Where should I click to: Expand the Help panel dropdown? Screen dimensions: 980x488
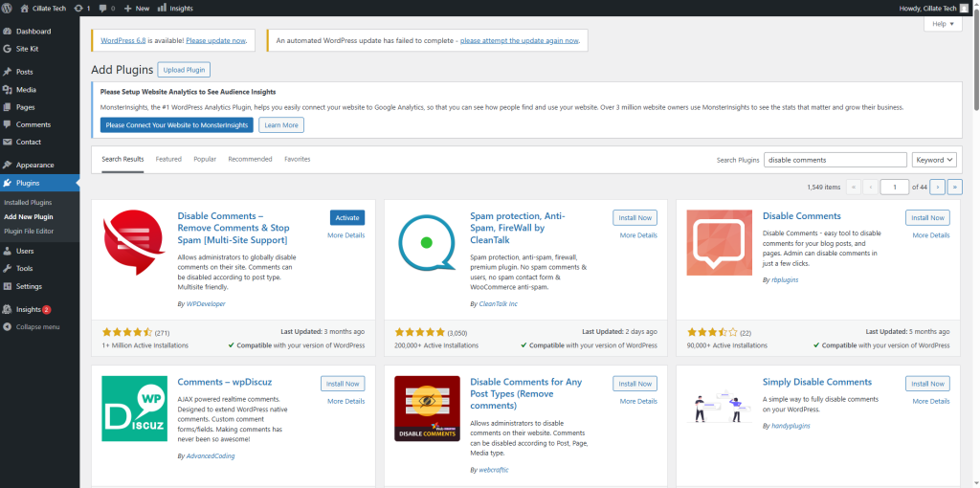point(942,24)
